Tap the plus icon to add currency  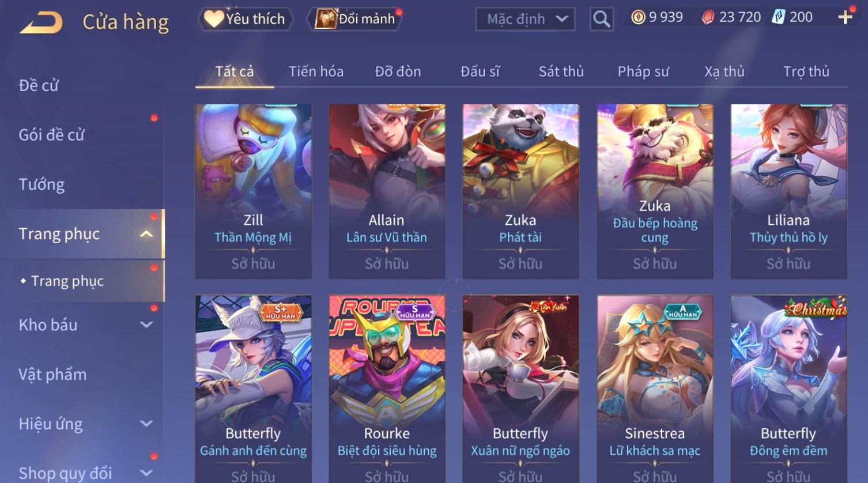click(845, 17)
